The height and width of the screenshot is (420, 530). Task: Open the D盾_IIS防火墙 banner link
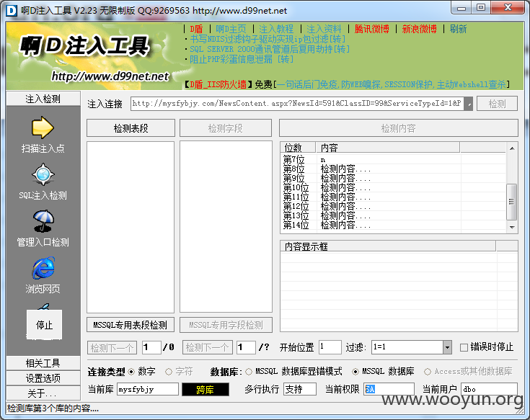click(x=218, y=84)
